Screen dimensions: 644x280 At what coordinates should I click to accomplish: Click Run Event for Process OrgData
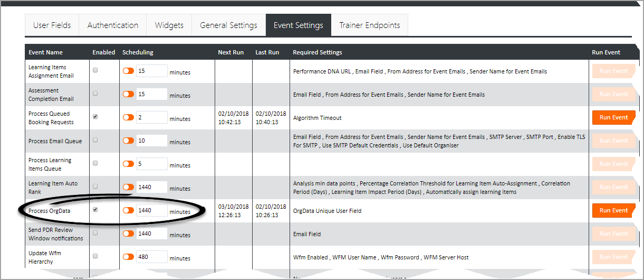click(613, 210)
